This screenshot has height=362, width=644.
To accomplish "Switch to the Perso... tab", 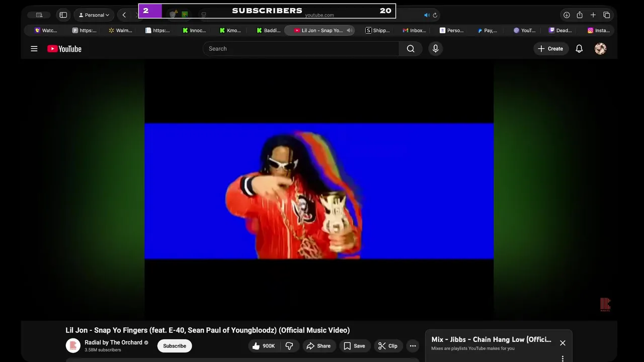I will coord(452,31).
